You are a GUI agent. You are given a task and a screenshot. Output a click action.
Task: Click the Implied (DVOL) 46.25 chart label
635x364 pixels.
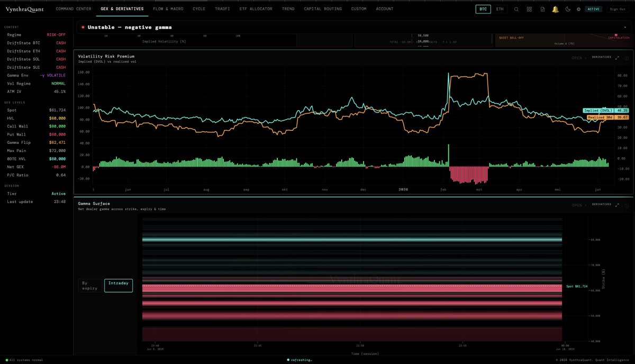(606, 111)
